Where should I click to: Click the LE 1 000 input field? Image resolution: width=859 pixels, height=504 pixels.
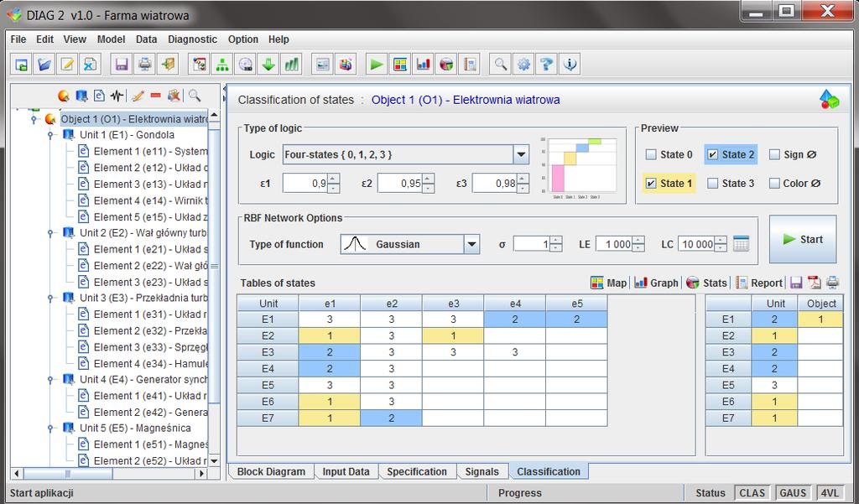point(614,244)
